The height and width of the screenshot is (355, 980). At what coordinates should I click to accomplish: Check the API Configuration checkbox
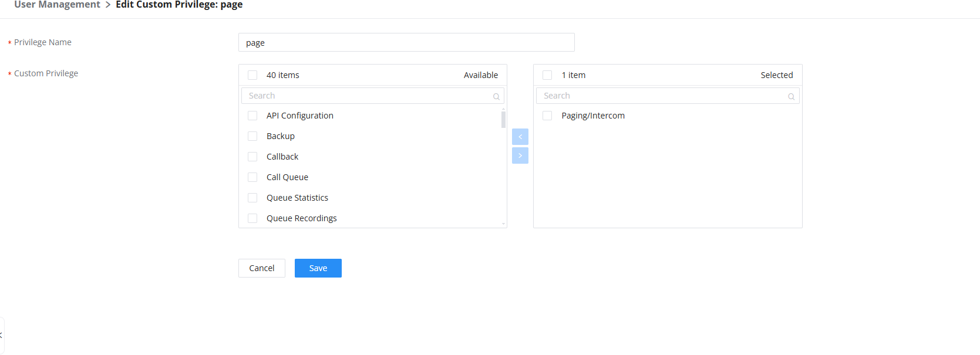click(252, 116)
